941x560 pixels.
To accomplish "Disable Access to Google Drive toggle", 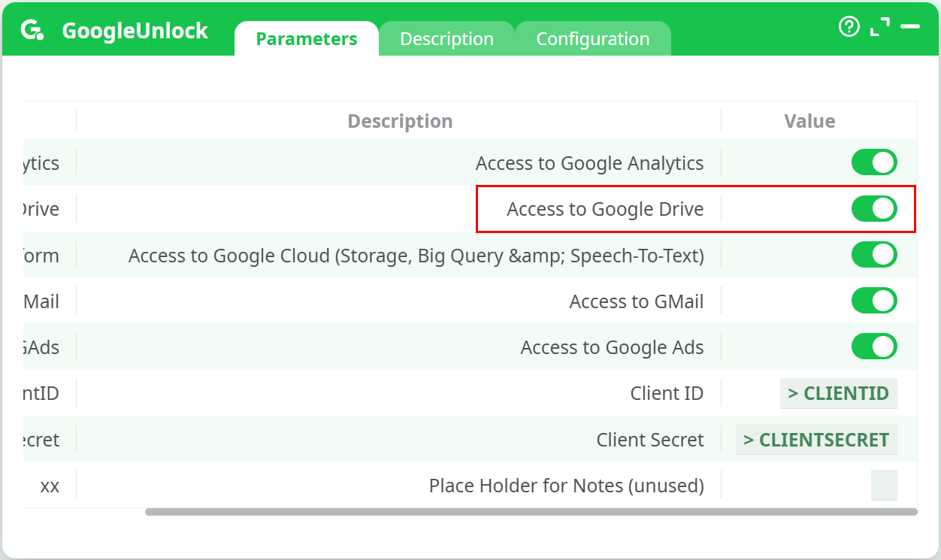I will (874, 209).
